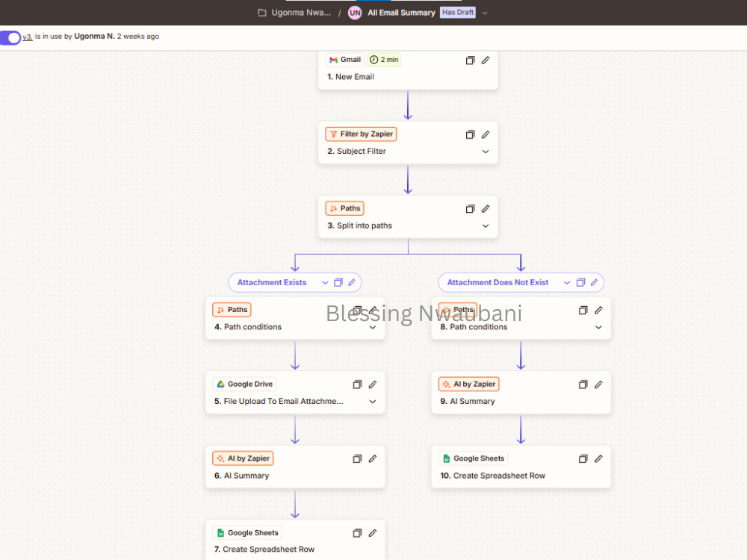This screenshot has height=560, width=747.
Task: Click the folder icon in the breadcrumb
Action: click(x=262, y=13)
